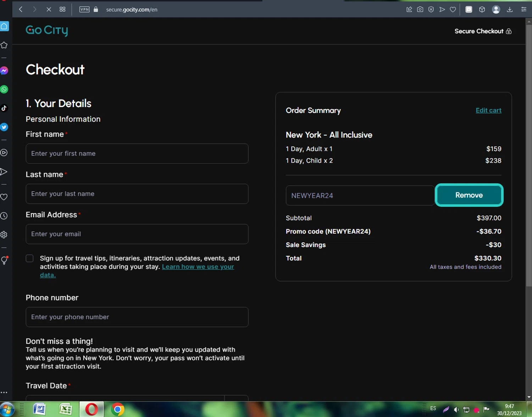Open the sidebar player icon
The width and height of the screenshot is (532, 417).
tap(4, 153)
